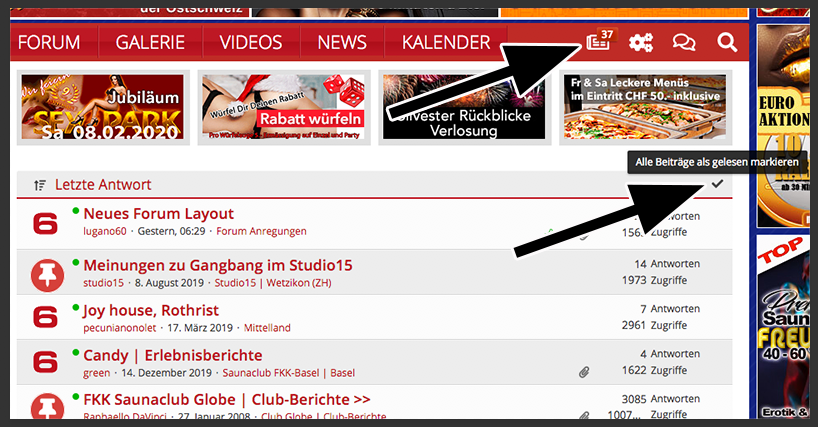The image size is (818, 427).
Task: Click the 6 avatar of Joy house thread
Action: pyautogui.click(x=45, y=317)
